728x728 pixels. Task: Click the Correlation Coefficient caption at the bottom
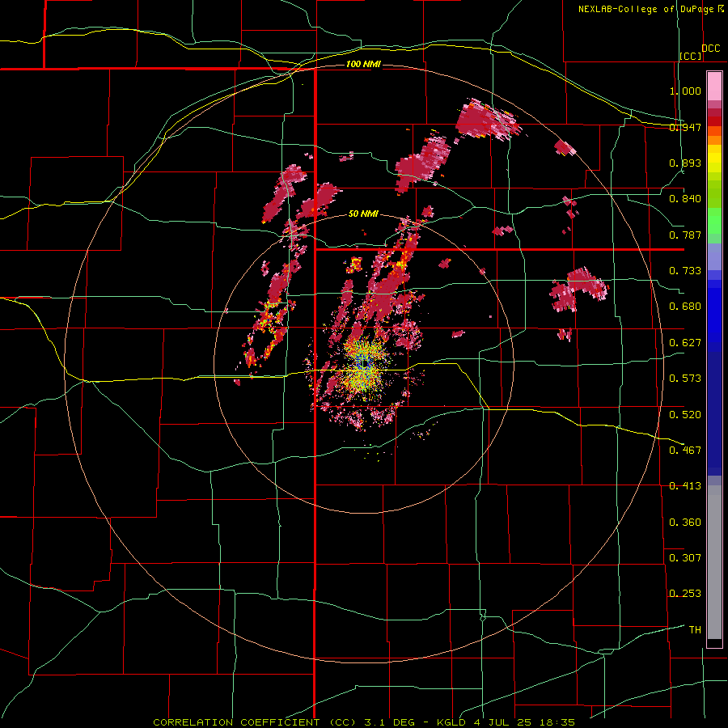[364, 722]
